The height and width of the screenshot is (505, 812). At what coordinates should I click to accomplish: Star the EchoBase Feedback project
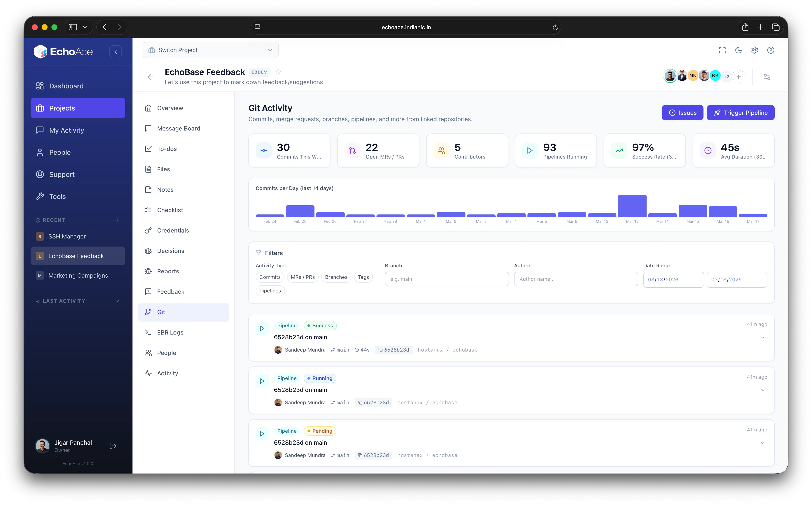point(278,72)
